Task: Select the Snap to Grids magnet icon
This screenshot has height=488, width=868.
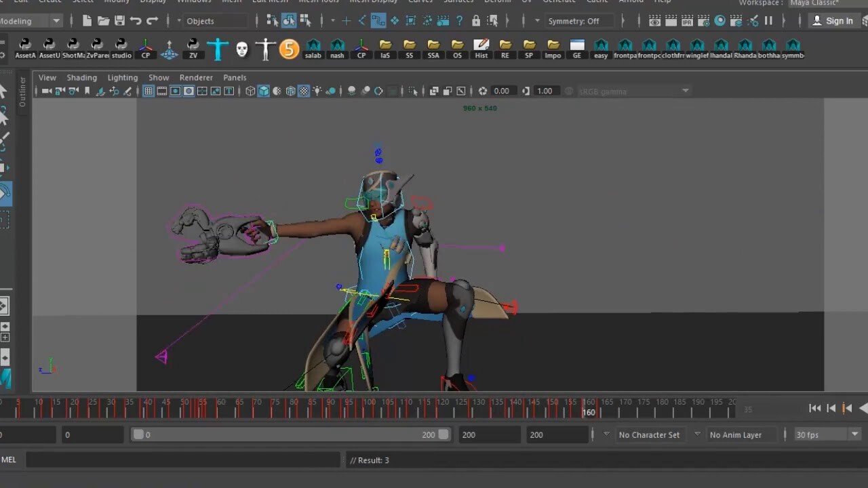Action: click(346, 21)
